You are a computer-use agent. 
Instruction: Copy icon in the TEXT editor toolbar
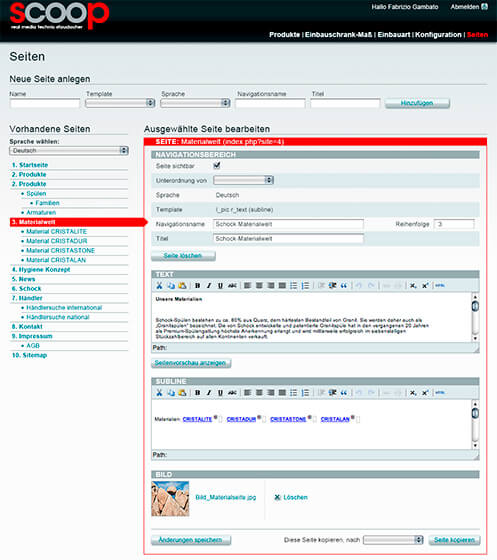pos(171,286)
